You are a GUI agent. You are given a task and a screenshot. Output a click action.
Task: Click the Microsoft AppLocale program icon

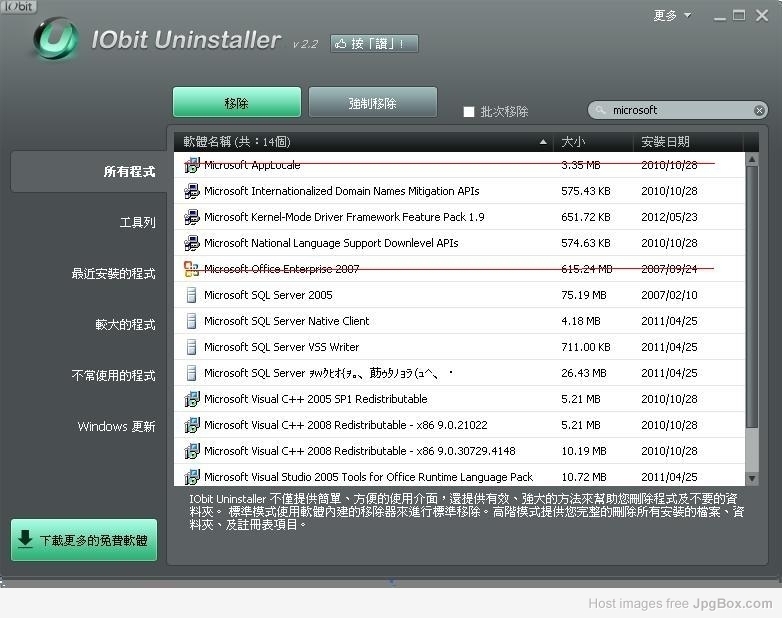point(192,165)
